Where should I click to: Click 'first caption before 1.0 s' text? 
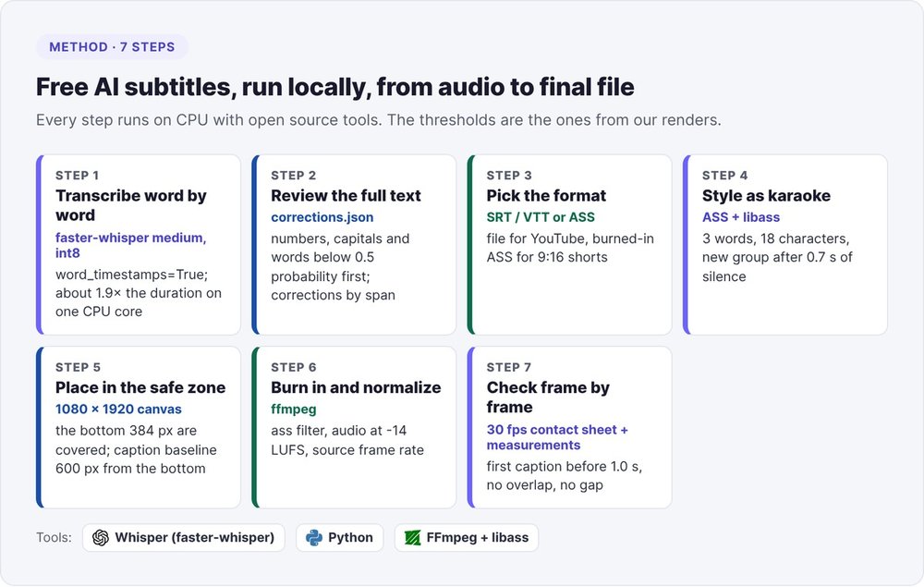pyautogui.click(x=564, y=476)
